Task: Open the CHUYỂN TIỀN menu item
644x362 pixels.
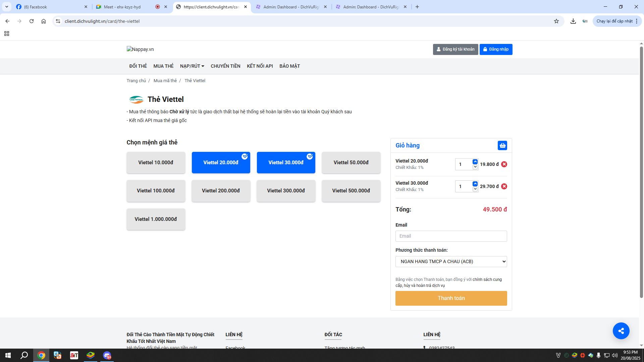Action: pos(225,66)
